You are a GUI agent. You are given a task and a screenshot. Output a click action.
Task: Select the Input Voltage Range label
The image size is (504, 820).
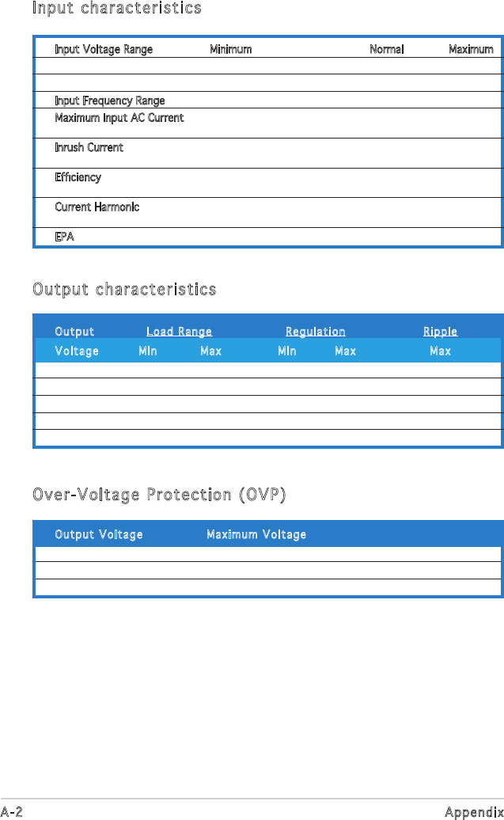[104, 49]
